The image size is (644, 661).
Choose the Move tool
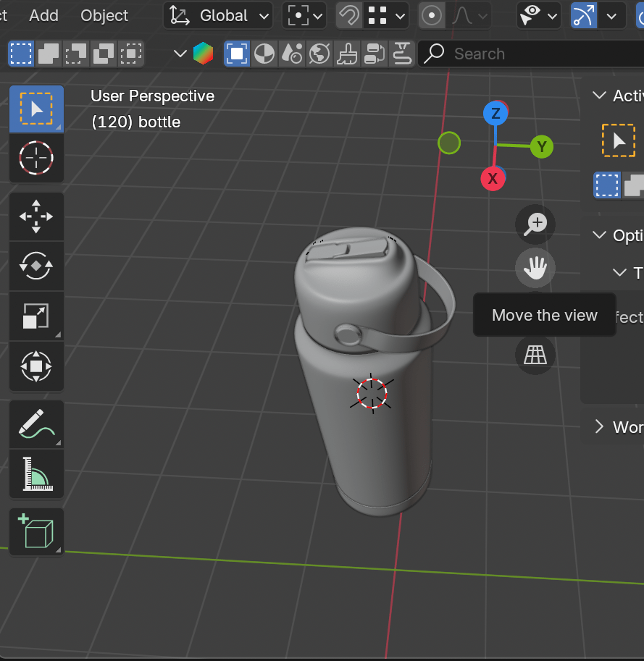[36, 216]
